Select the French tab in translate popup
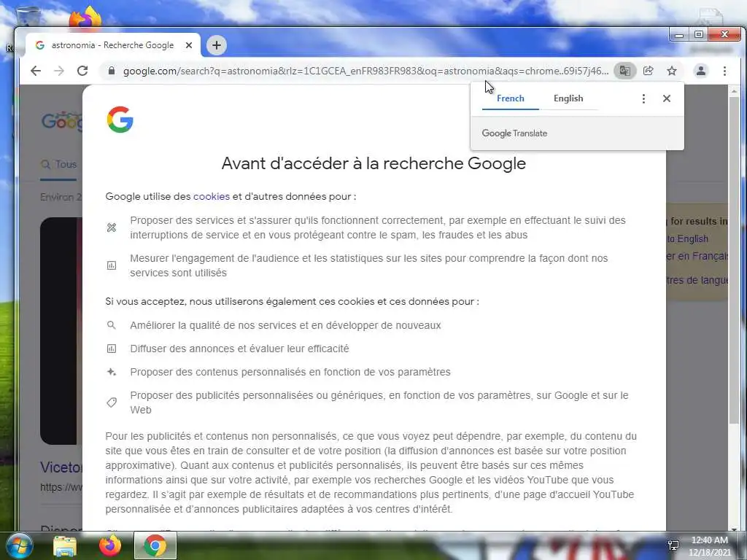 pos(510,98)
